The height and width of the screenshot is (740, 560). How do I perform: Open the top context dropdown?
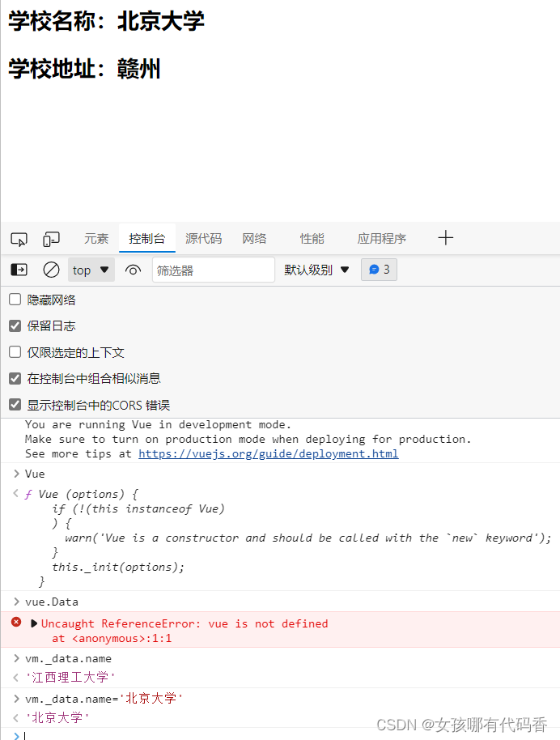[91, 270]
